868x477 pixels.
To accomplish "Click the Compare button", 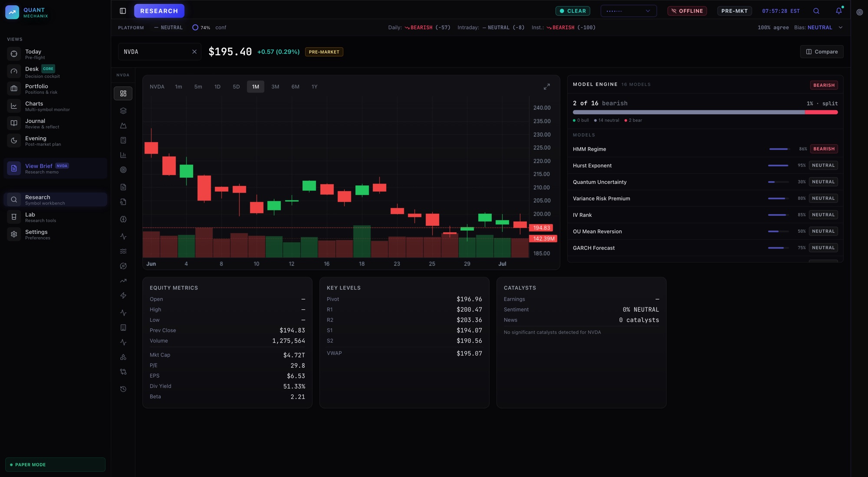I will (822, 52).
